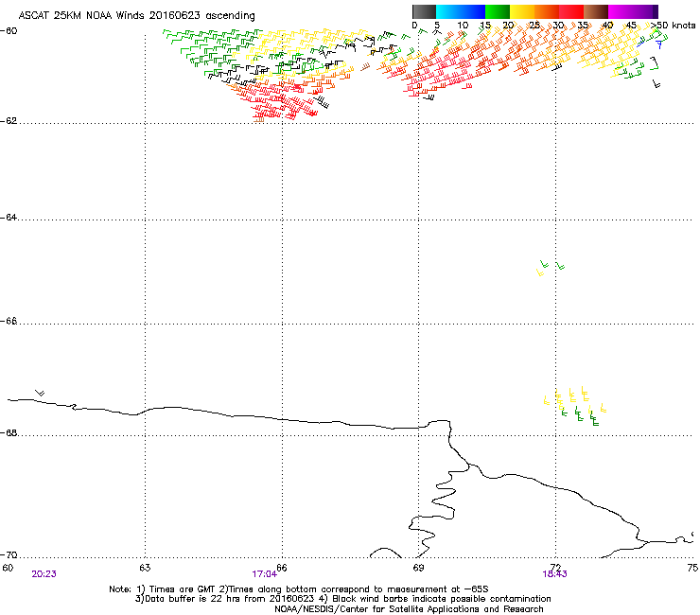Click the red 30-35 knots legend segment
This screenshot has height=615, width=700.
(x=571, y=11)
